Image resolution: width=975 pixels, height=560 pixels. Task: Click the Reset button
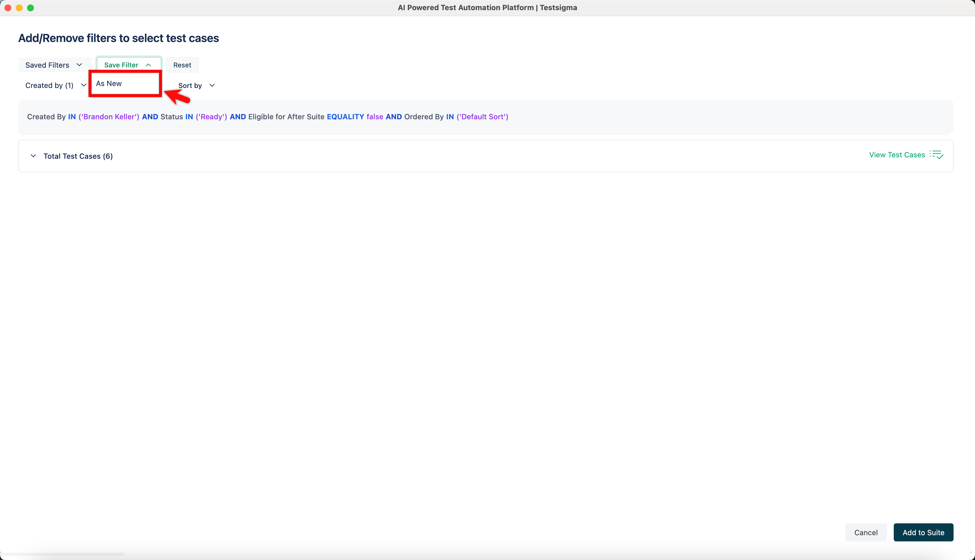pos(182,65)
